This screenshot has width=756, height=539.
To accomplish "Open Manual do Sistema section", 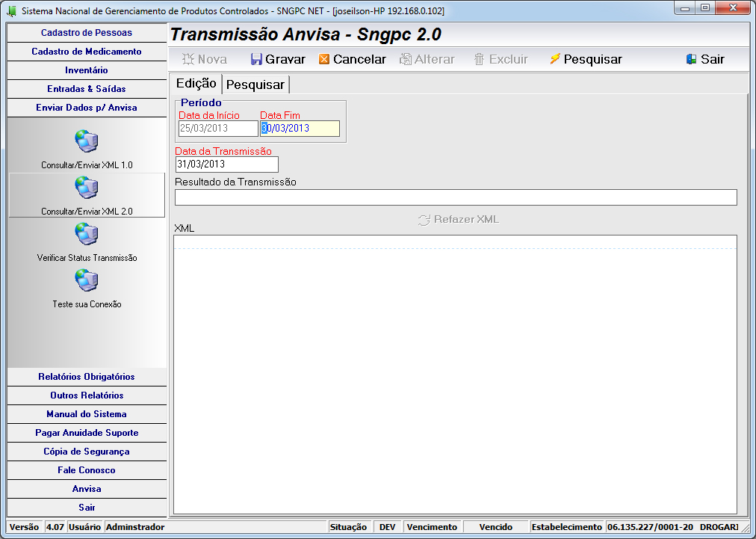I will coord(87,414).
